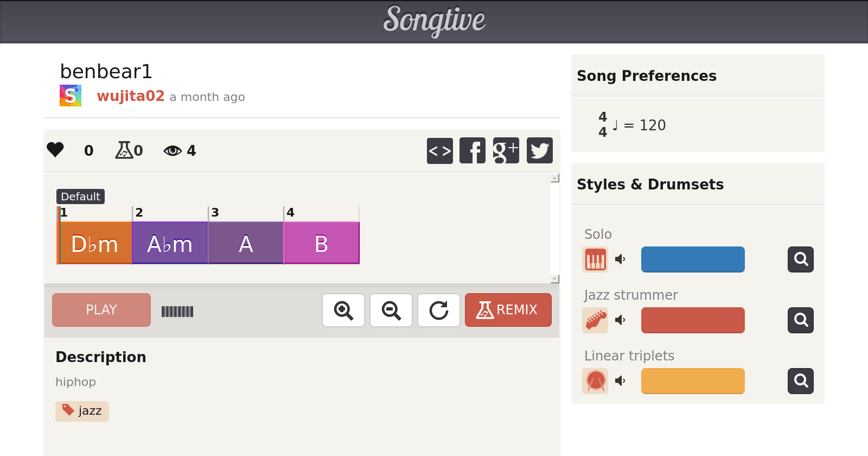Search styles for the Solo instrument
Image resolution: width=868 pixels, height=456 pixels.
click(x=801, y=259)
